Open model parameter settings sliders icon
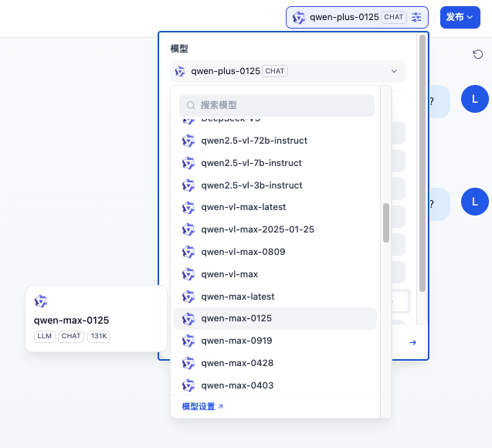 (416, 17)
